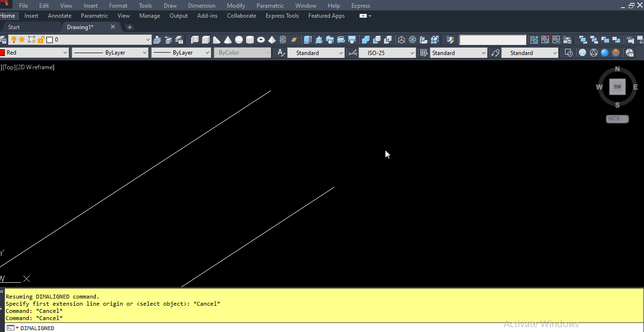
Task: Open the Standard text style dropdown
Action: click(316, 53)
